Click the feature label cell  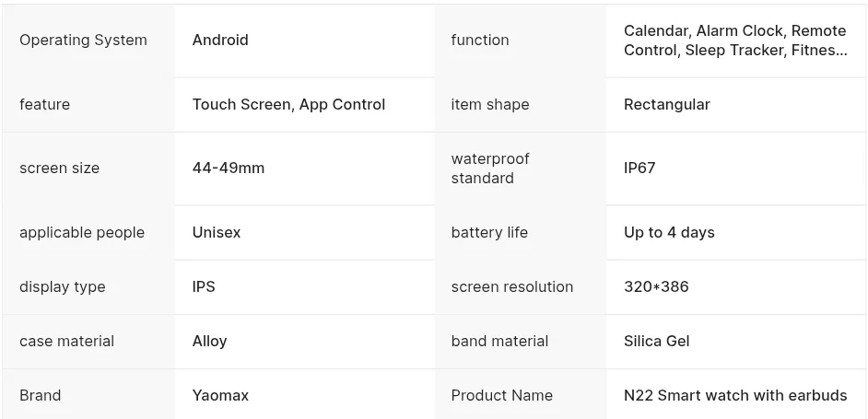pyautogui.click(x=44, y=105)
